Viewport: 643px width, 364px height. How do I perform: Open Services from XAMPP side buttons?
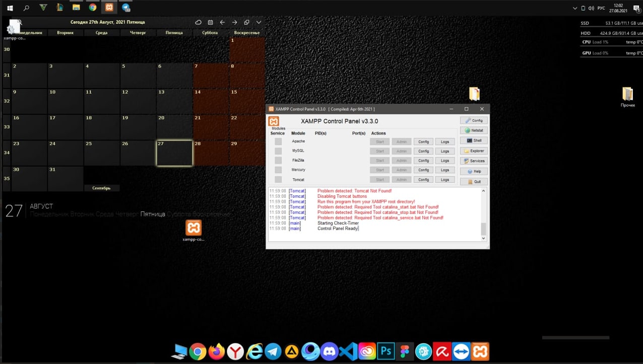pyautogui.click(x=473, y=161)
